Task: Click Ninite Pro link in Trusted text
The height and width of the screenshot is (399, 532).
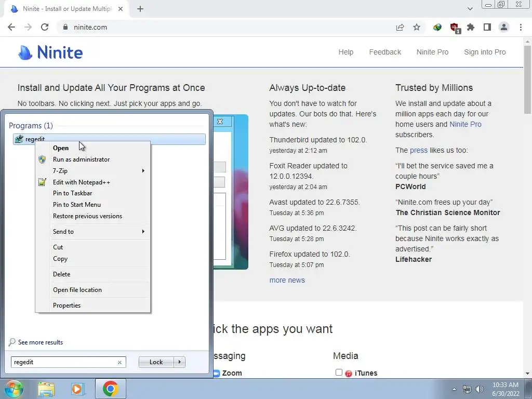Action: tap(465, 124)
